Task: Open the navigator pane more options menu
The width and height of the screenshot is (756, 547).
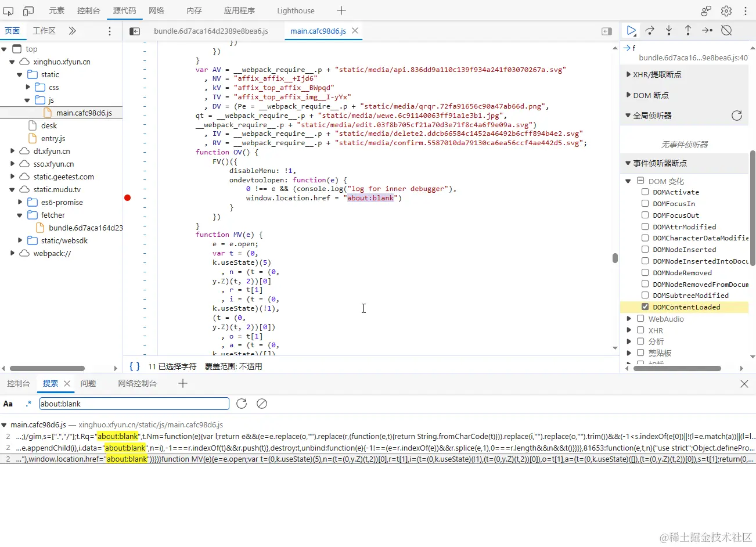Action: pos(110,31)
